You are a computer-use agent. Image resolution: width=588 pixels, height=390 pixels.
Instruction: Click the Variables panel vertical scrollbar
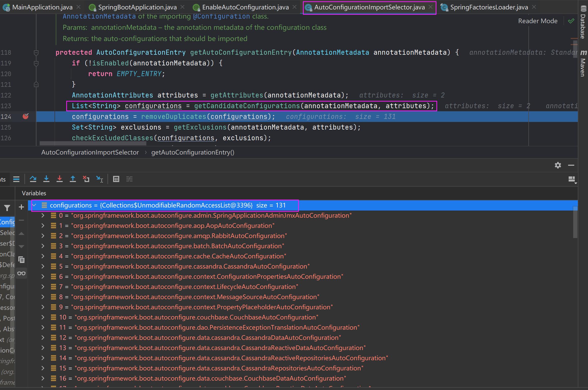[575, 222]
